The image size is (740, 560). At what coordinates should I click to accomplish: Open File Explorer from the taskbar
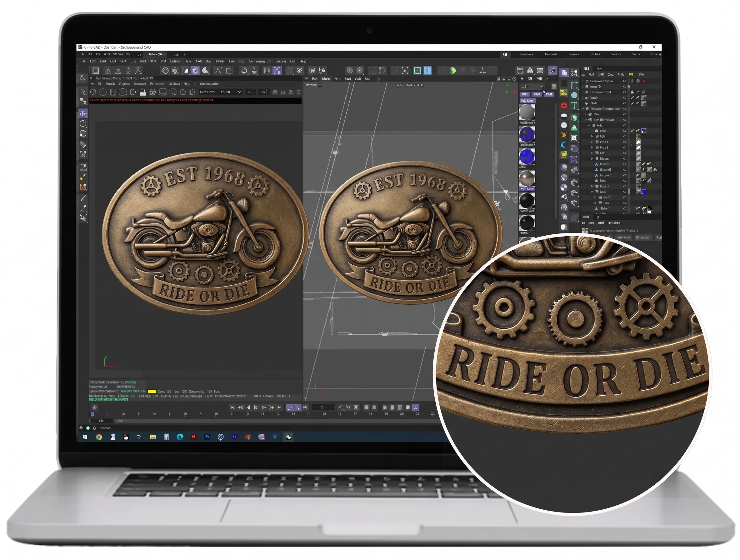tap(153, 437)
